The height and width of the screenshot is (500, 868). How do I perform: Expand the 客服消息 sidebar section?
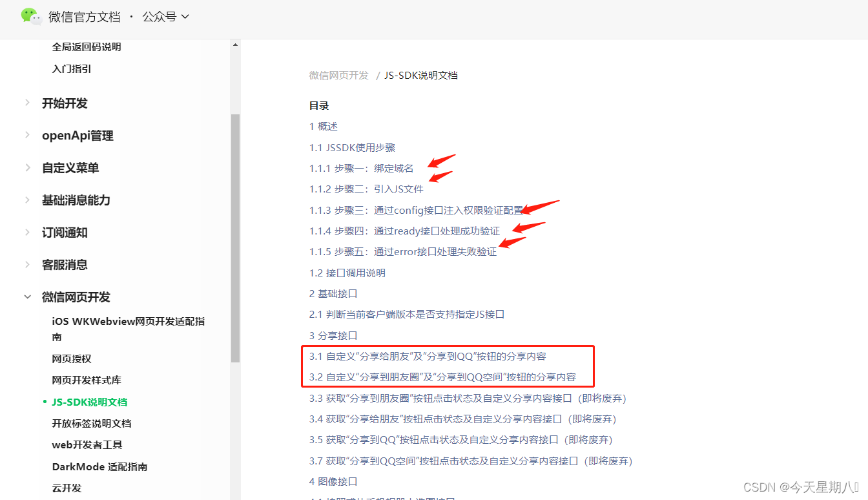(x=65, y=265)
